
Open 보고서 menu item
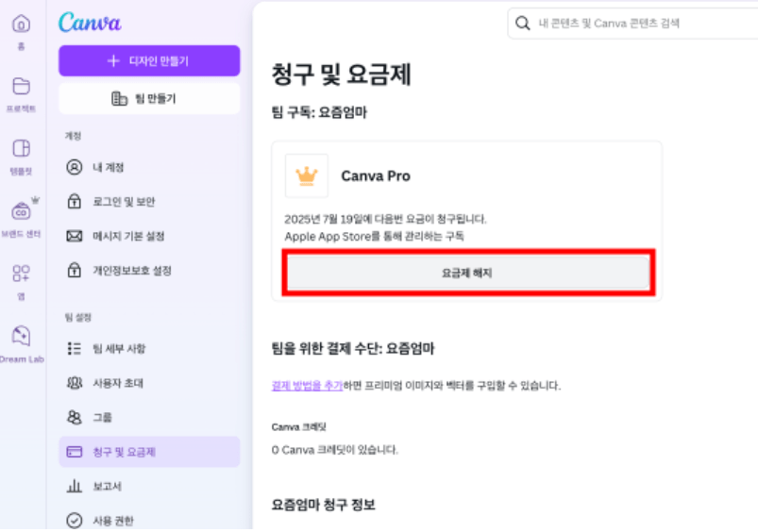[x=149, y=486]
